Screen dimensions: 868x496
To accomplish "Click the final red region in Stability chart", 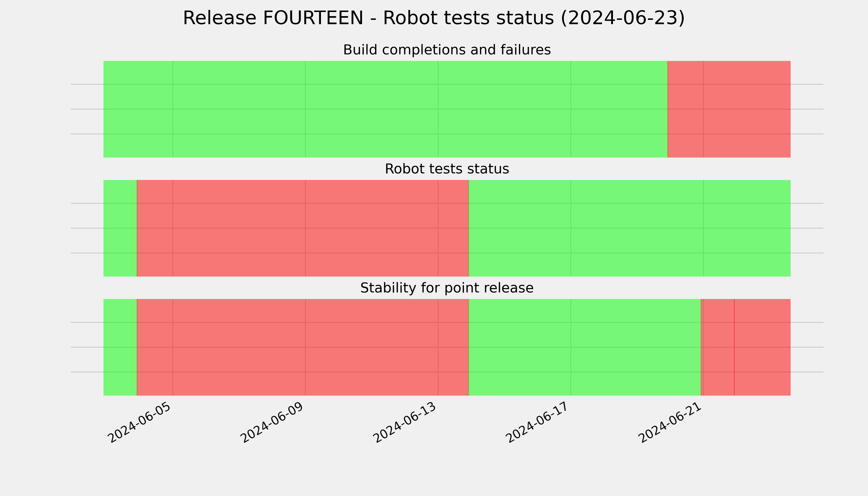I will (x=762, y=347).
